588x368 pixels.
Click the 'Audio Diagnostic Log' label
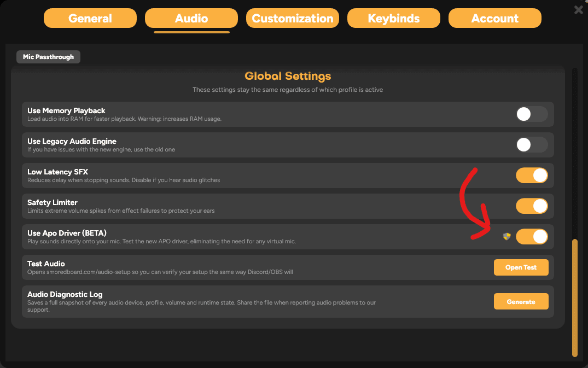pos(65,295)
